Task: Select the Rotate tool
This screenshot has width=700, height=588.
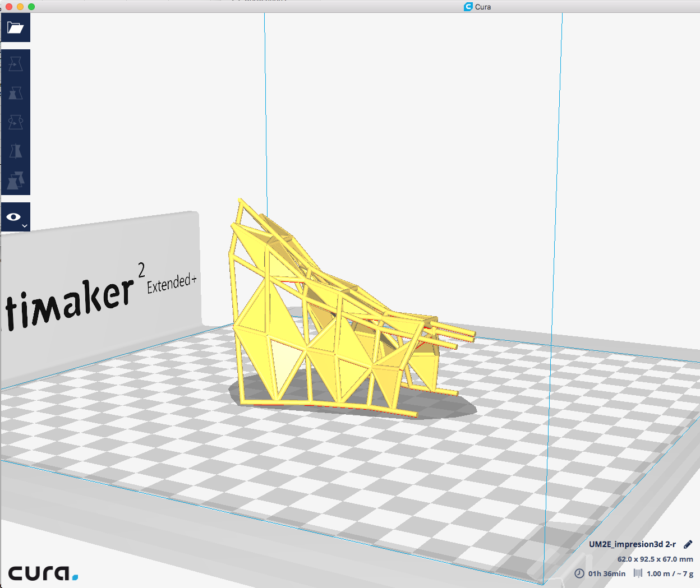Action: 15,122
